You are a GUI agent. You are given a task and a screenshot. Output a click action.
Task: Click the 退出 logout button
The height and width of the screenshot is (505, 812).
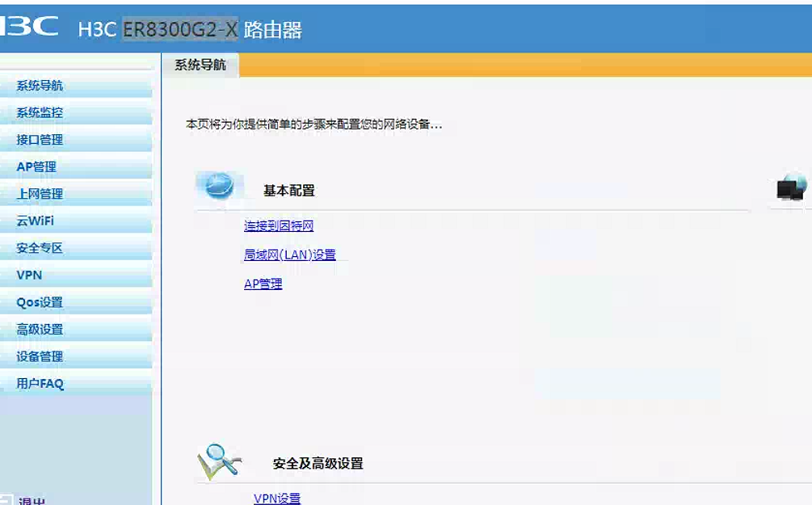[x=32, y=501]
